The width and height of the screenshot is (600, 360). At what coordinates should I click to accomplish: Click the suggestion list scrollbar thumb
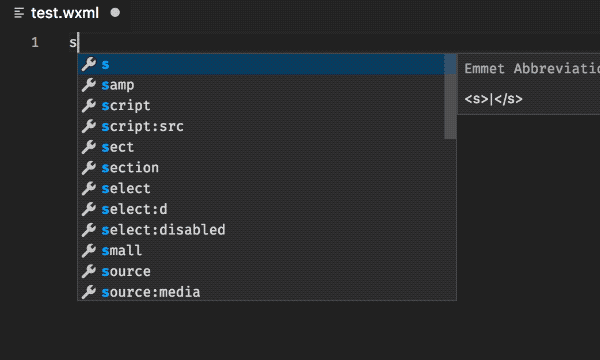tap(450, 96)
